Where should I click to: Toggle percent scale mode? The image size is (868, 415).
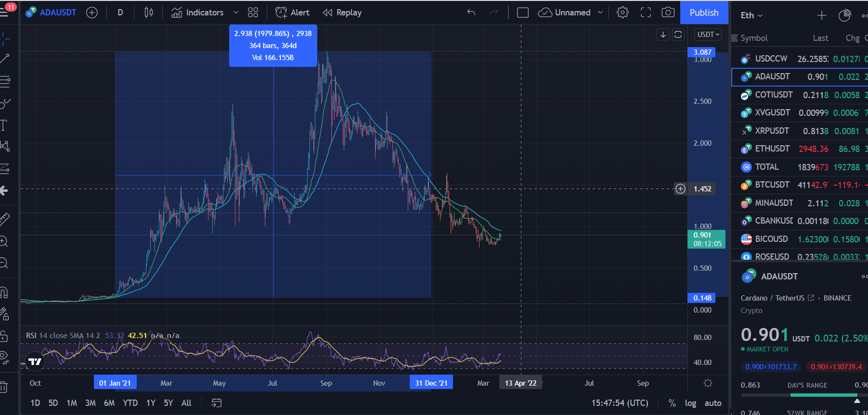pyautogui.click(x=672, y=403)
